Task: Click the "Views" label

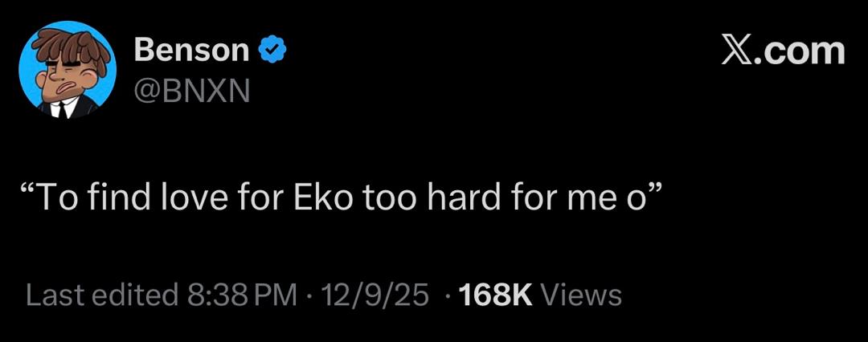Action: click(x=582, y=295)
